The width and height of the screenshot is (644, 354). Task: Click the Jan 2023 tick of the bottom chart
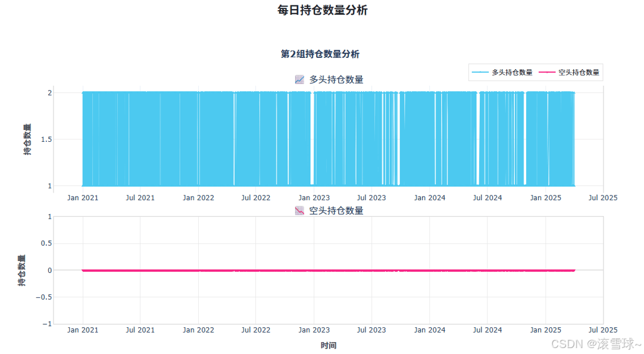click(314, 330)
